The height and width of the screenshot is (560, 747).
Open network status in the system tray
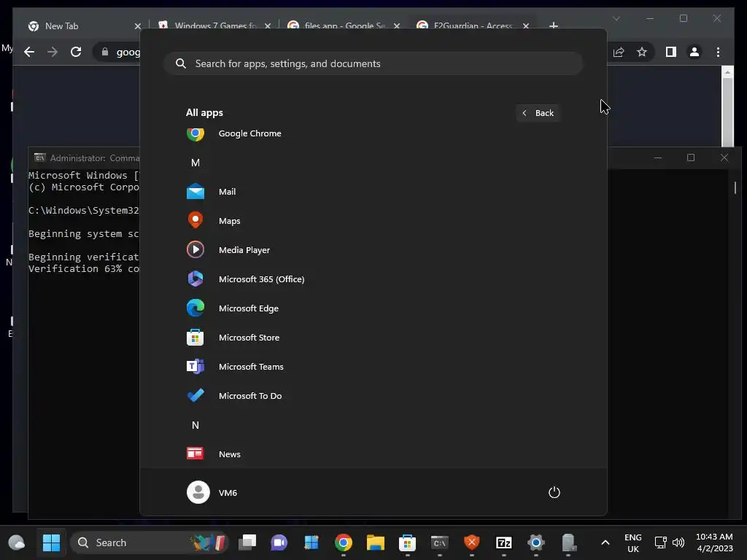[660, 542]
